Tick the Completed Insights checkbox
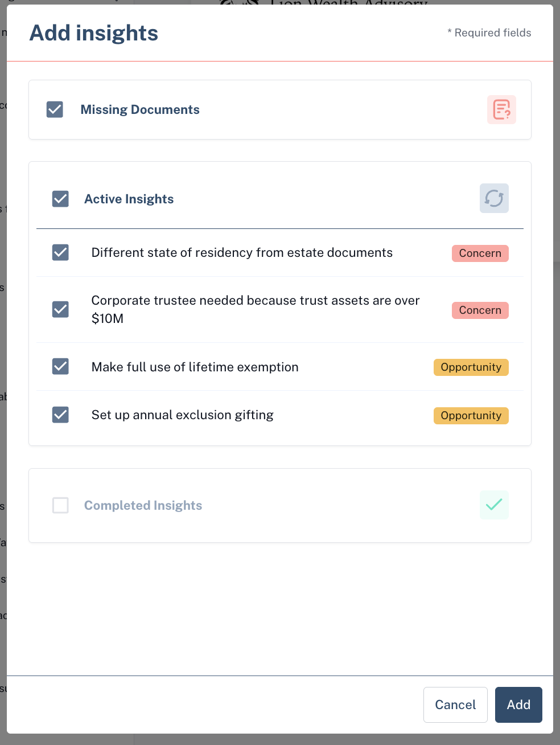Image resolution: width=560 pixels, height=745 pixels. pos(60,505)
